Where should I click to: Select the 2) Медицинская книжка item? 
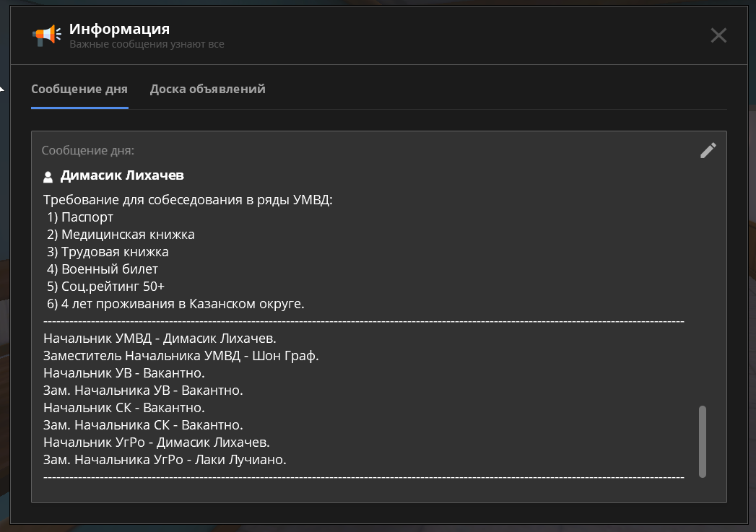click(x=121, y=235)
